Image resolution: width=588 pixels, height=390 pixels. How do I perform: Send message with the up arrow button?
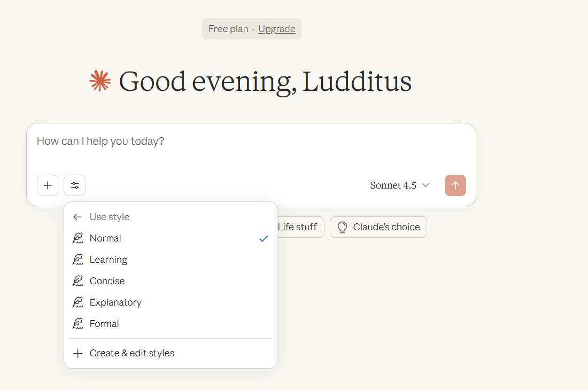[455, 185]
